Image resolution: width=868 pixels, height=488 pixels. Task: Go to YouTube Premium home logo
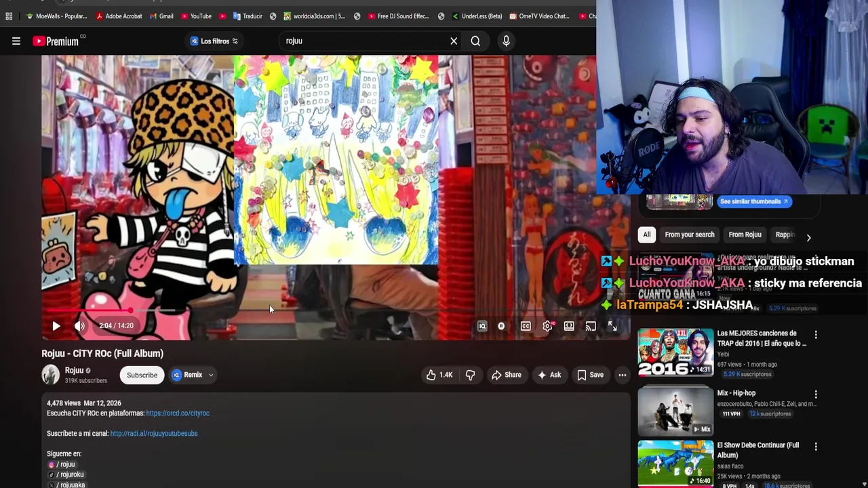coord(56,41)
